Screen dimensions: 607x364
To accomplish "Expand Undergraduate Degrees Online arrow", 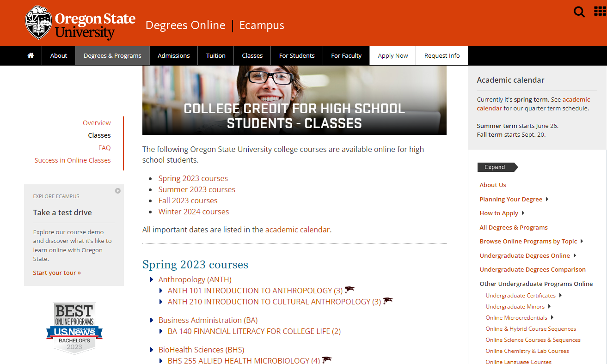I will tap(575, 255).
